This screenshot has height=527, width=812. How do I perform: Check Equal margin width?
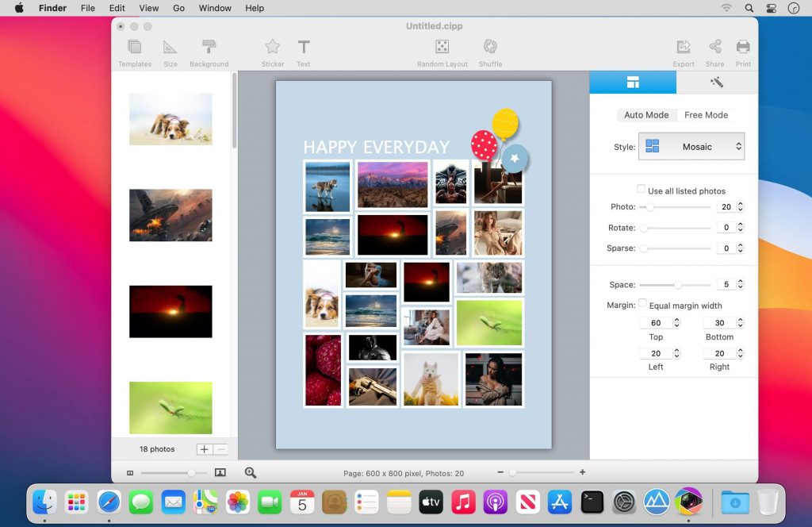pos(642,302)
